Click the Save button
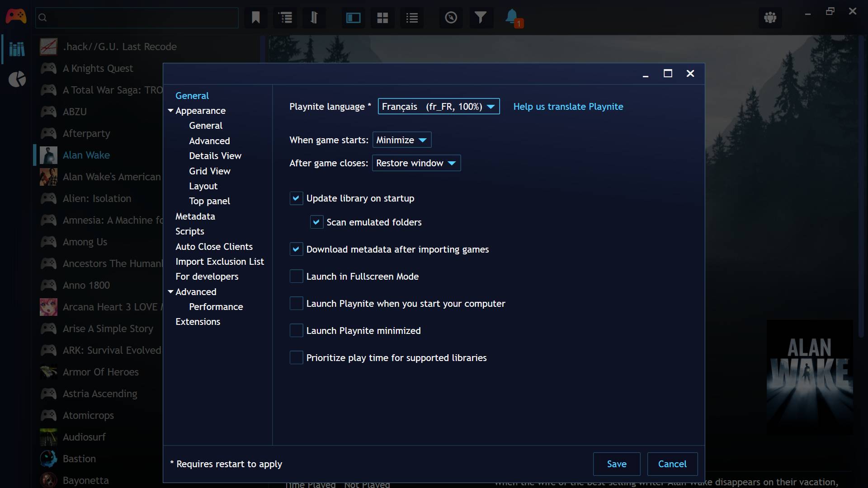The width and height of the screenshot is (868, 488). pos(617,464)
